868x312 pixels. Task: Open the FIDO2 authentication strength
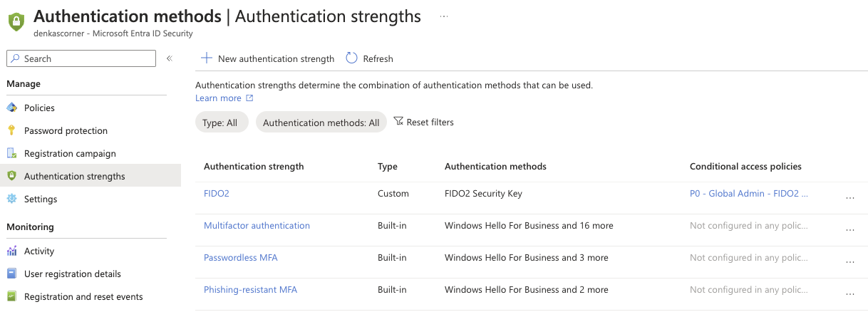pyautogui.click(x=217, y=194)
